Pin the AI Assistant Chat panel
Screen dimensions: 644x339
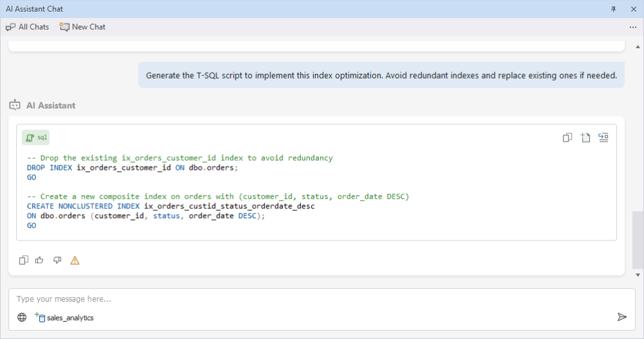point(613,9)
